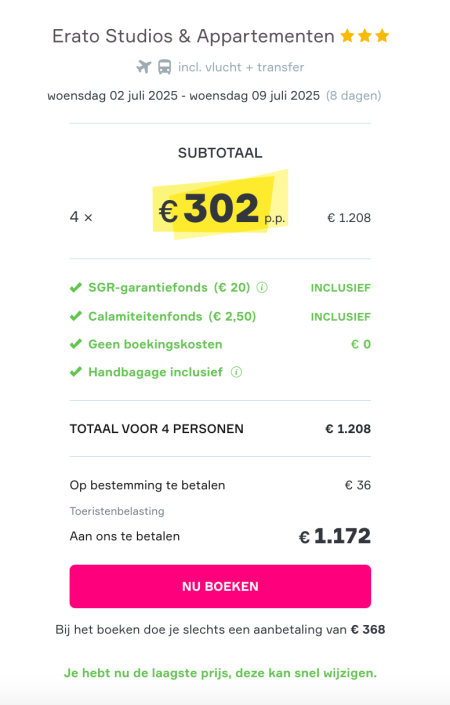Click the airplane flight icon
This screenshot has width=450, height=705.
pos(144,67)
